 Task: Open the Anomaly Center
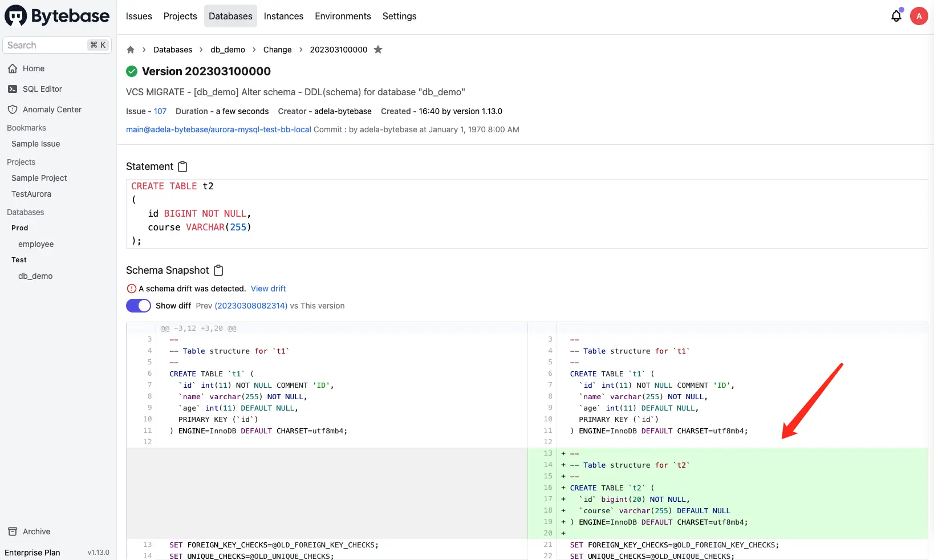point(51,109)
